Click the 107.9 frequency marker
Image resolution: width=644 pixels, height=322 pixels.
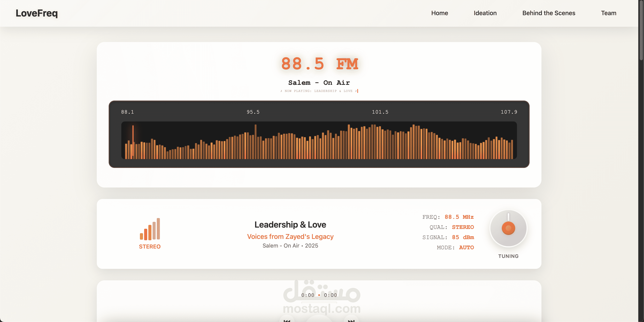point(509,112)
